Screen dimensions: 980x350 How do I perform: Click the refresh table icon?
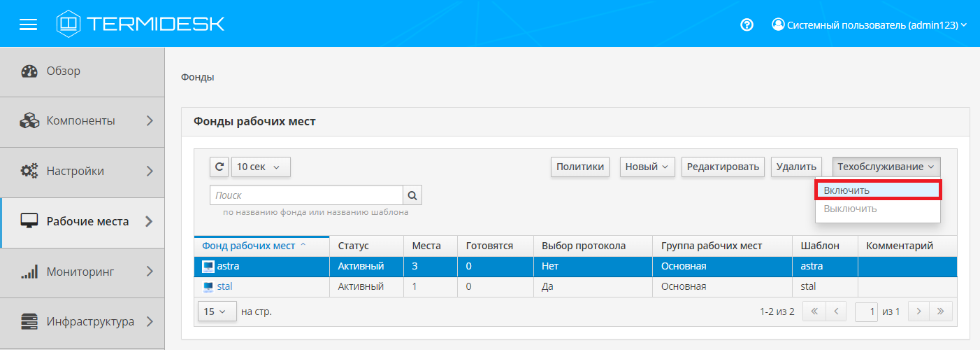(219, 167)
